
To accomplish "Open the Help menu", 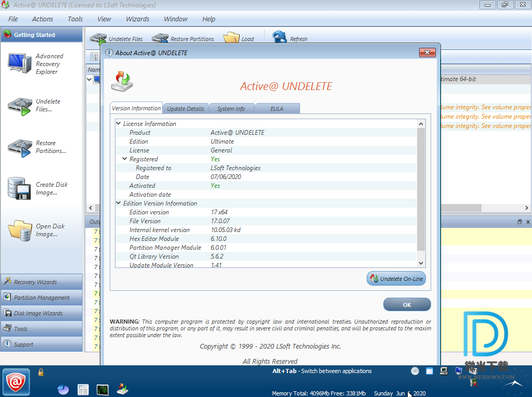I will pos(209,19).
